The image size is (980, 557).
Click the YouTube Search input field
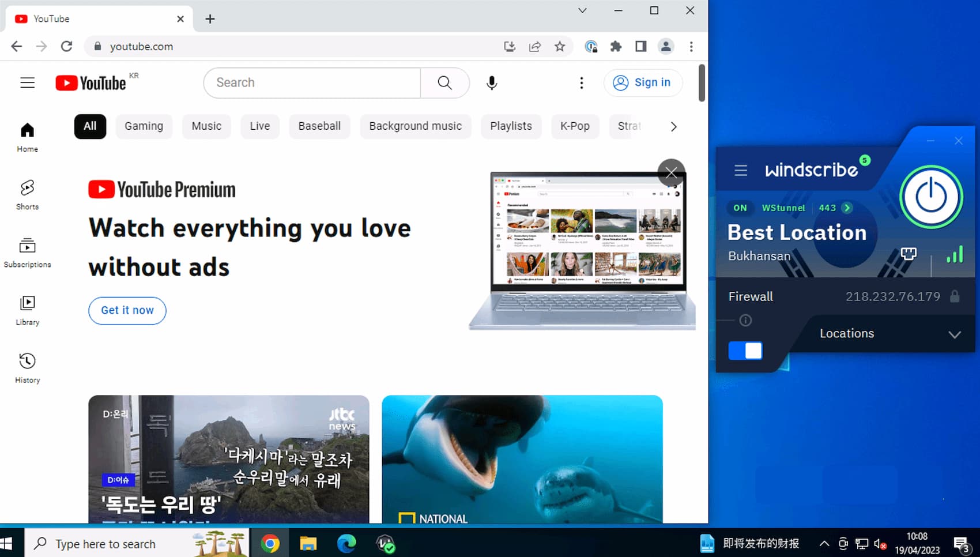click(312, 83)
